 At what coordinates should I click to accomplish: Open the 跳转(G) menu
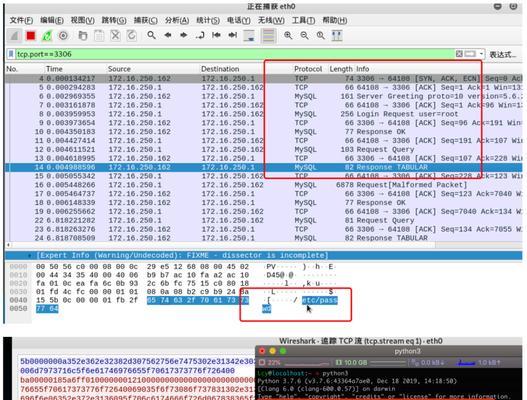(114, 20)
